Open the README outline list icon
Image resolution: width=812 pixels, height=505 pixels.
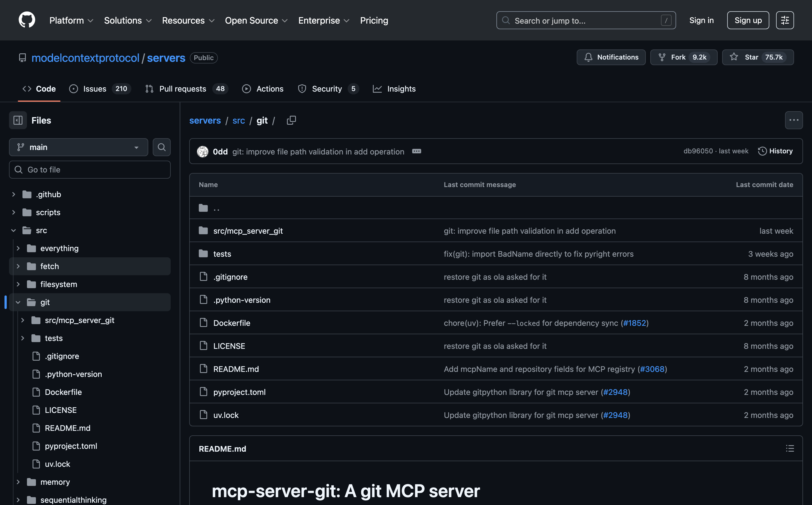coord(790,449)
